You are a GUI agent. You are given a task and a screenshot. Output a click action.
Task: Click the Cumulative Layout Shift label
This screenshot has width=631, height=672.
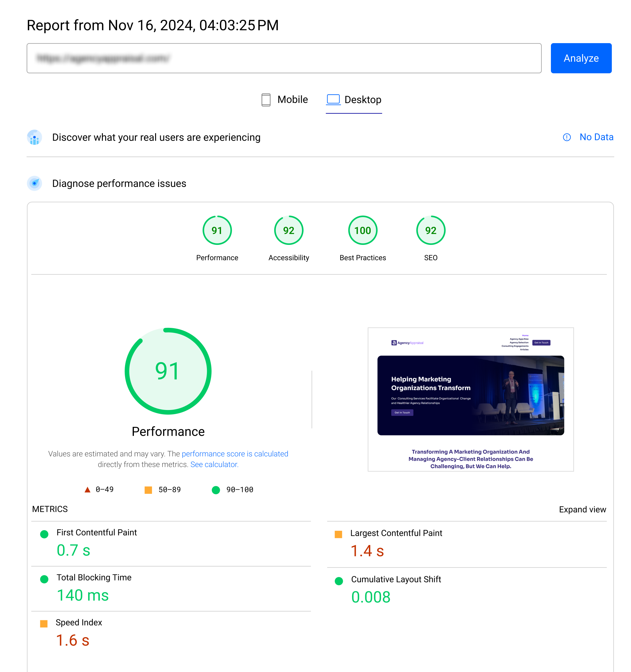pyautogui.click(x=396, y=579)
